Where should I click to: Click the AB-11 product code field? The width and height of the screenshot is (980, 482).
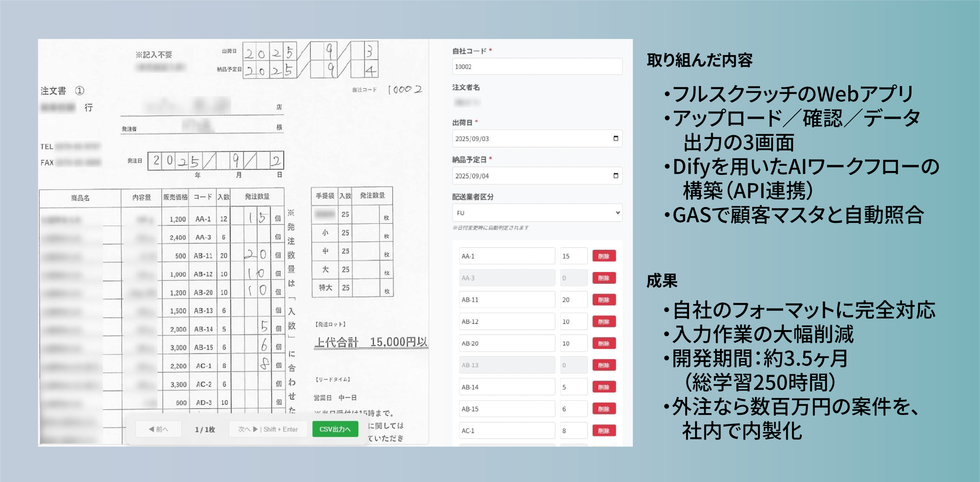coord(506,300)
